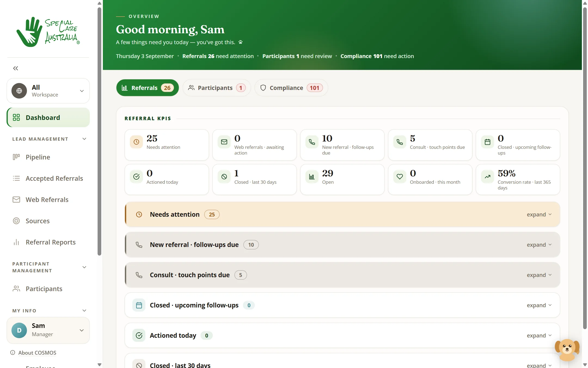The width and height of the screenshot is (588, 368).
Task: Expand Consult touch points due section
Action: (539, 275)
